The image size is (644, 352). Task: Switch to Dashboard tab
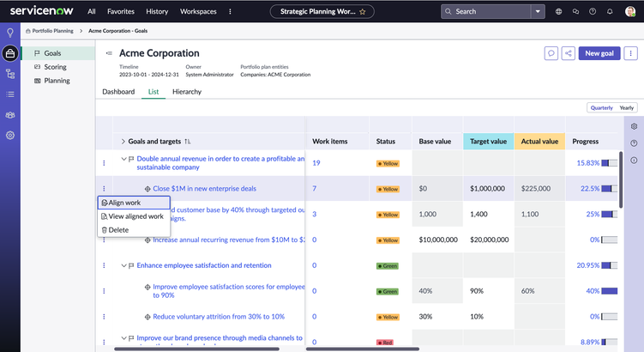[118, 92]
